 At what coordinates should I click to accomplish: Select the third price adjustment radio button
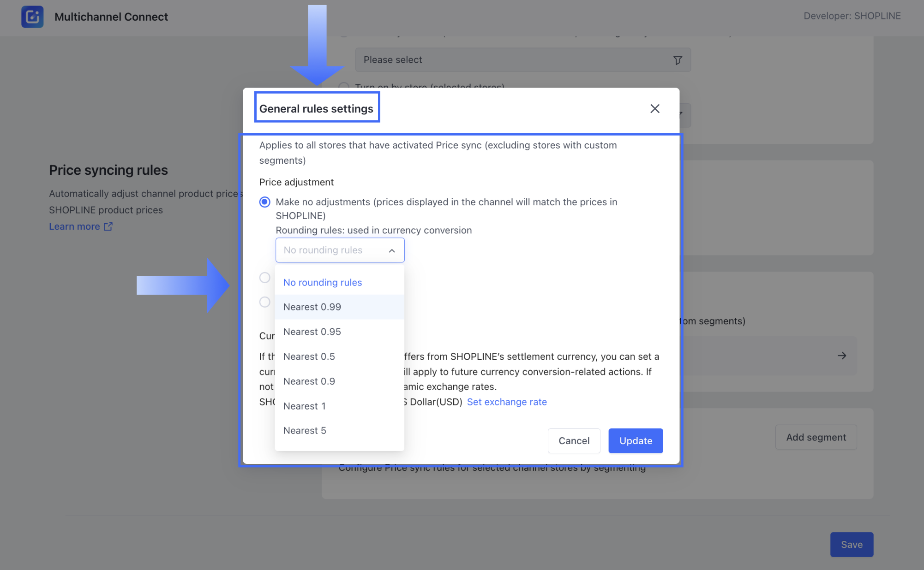coord(264,302)
